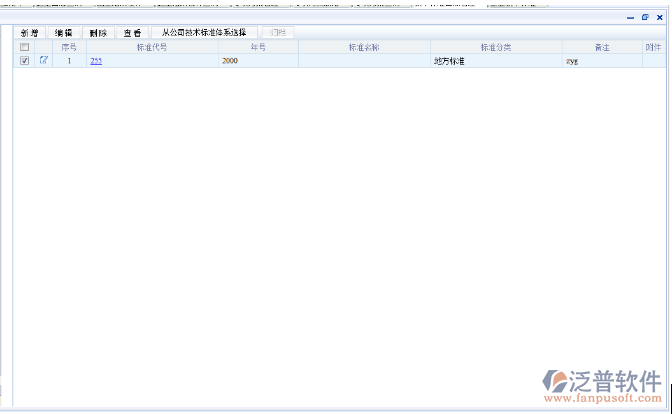
Task: Select the 地方标准 category cell
Action: (x=496, y=61)
